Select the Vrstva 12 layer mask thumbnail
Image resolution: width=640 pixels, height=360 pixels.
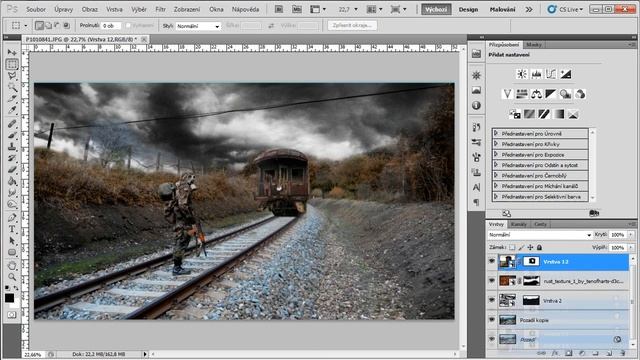[x=531, y=261]
